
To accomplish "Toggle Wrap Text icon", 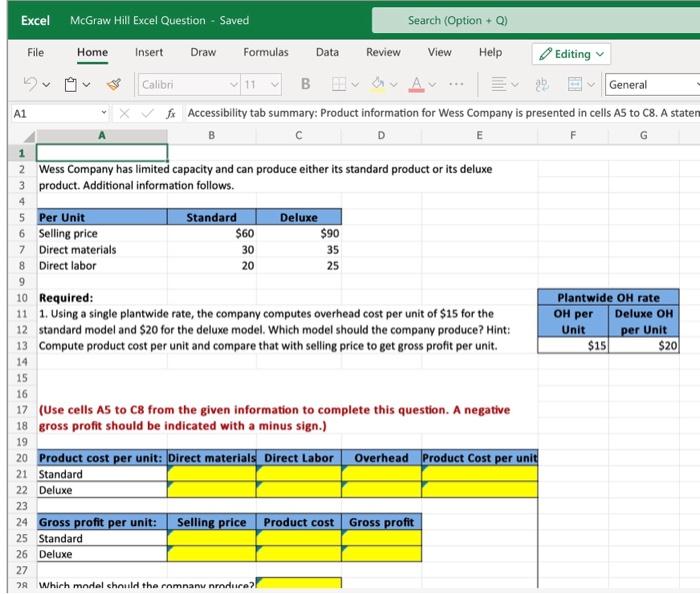I will pyautogui.click(x=542, y=84).
